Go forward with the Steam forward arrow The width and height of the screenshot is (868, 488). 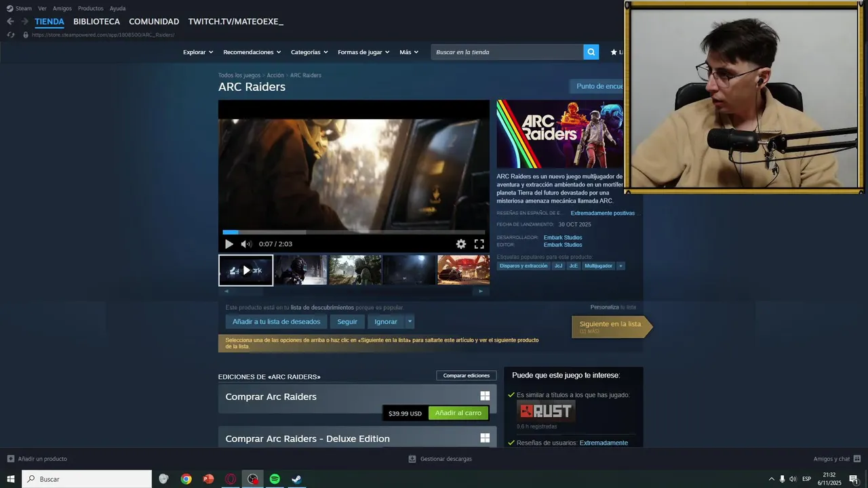(x=25, y=22)
